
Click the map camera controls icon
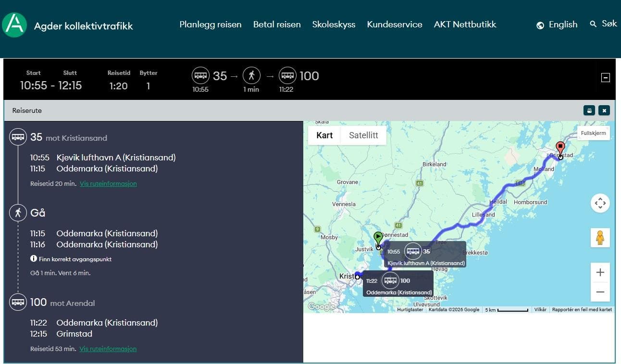600,203
